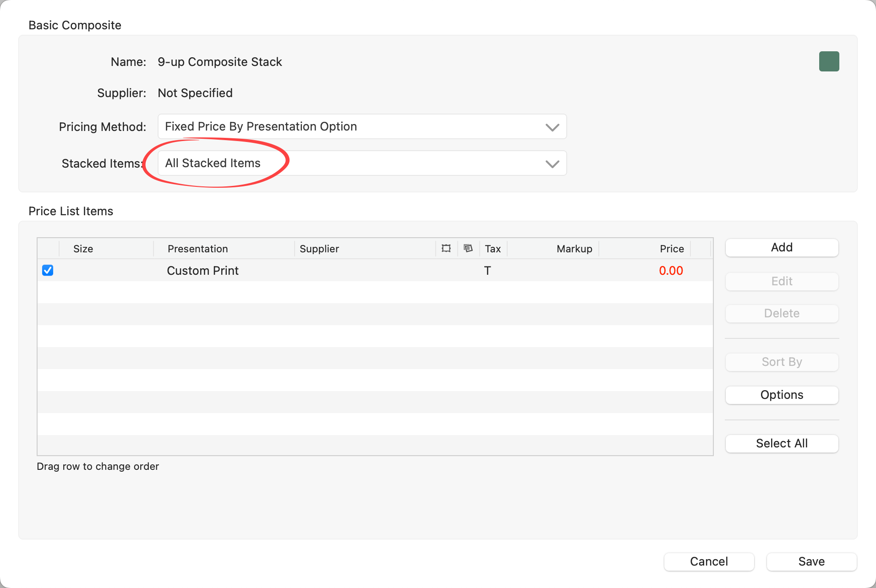Save the composite settings
This screenshot has height=588, width=876.
point(811,561)
